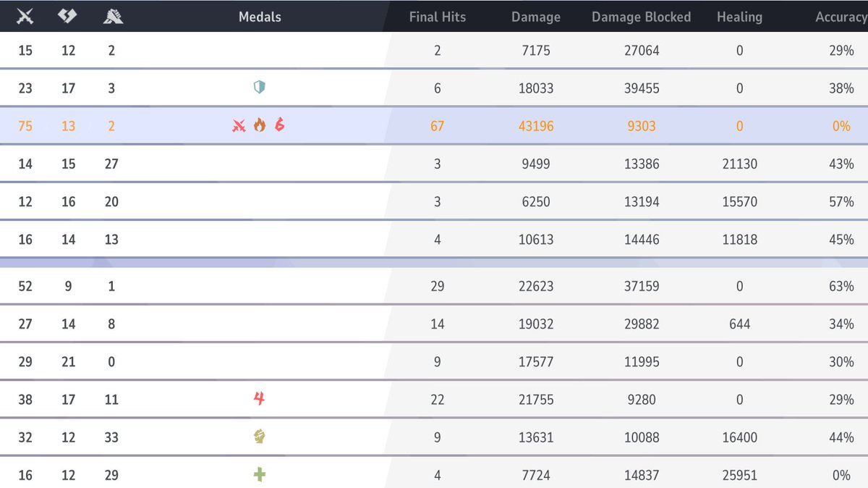
Task: Click the 10088 damage blocked value
Action: [642, 437]
